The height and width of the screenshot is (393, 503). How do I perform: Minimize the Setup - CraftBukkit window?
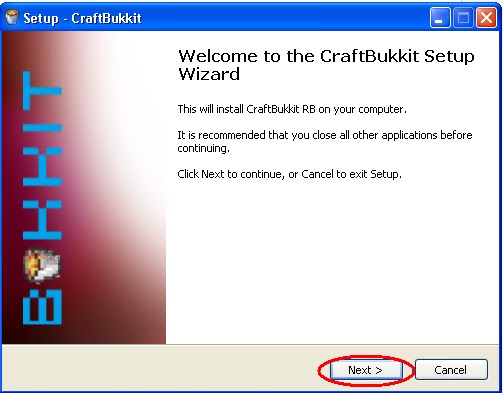point(440,17)
